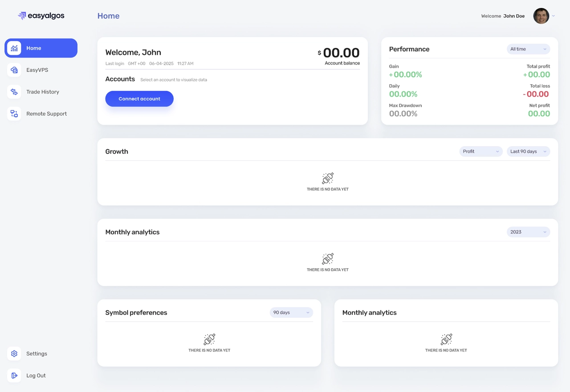
Task: Go to Trade History page
Action: [42, 92]
